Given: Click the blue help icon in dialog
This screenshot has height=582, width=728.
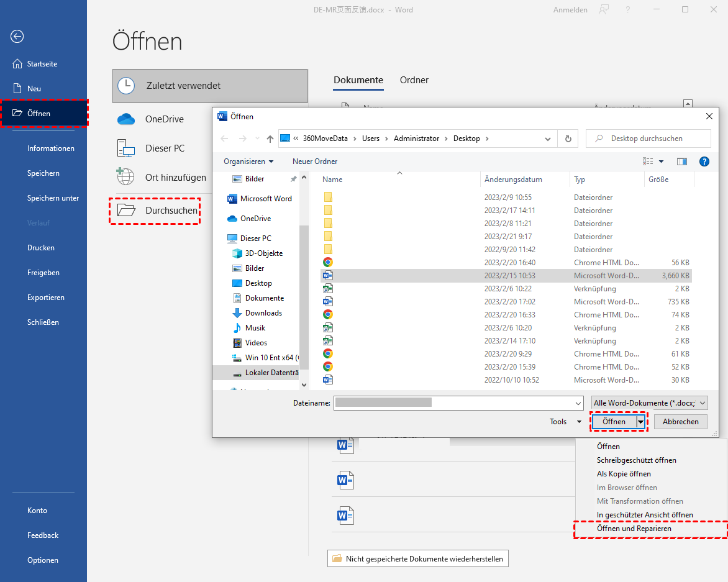Looking at the screenshot, I should (x=704, y=161).
